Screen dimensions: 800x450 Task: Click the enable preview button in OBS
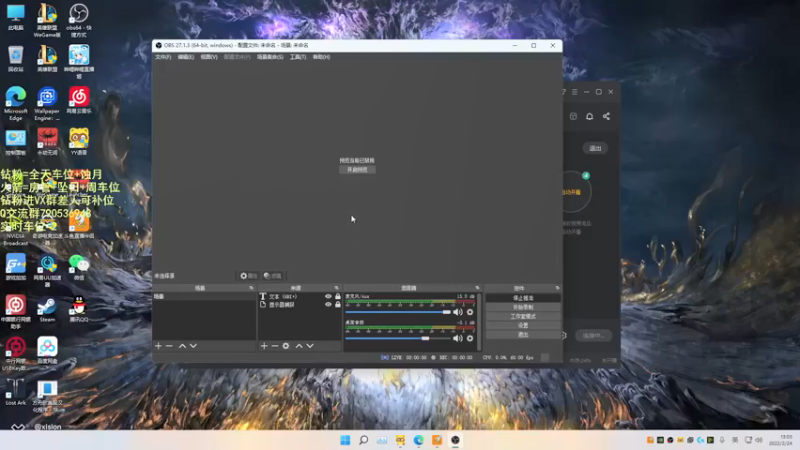(357, 170)
